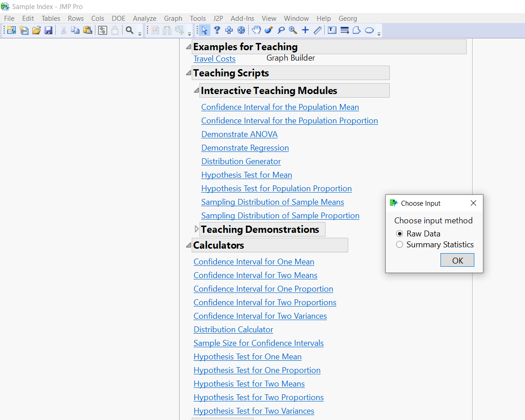Open Confidence Interval for Two Proportions
This screenshot has height=420, width=525.
pos(265,302)
